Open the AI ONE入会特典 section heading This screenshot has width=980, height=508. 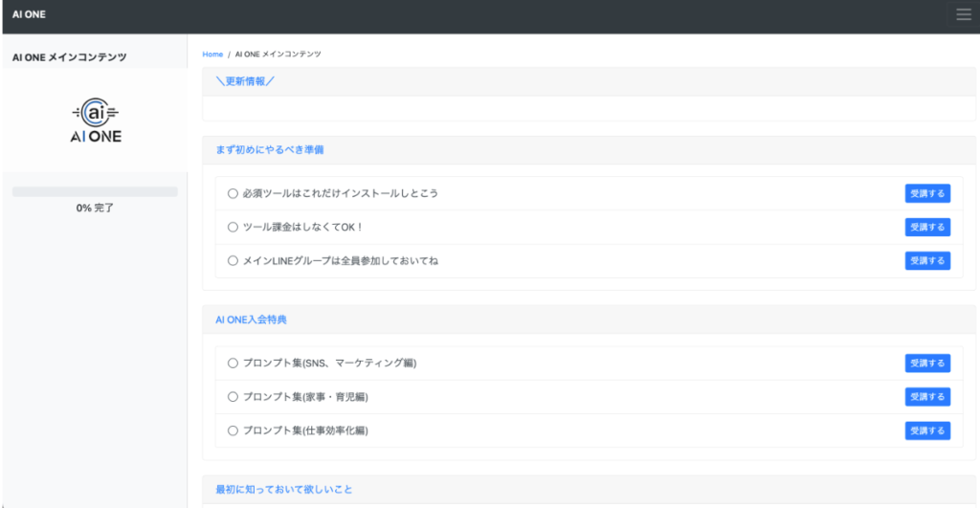click(x=251, y=320)
